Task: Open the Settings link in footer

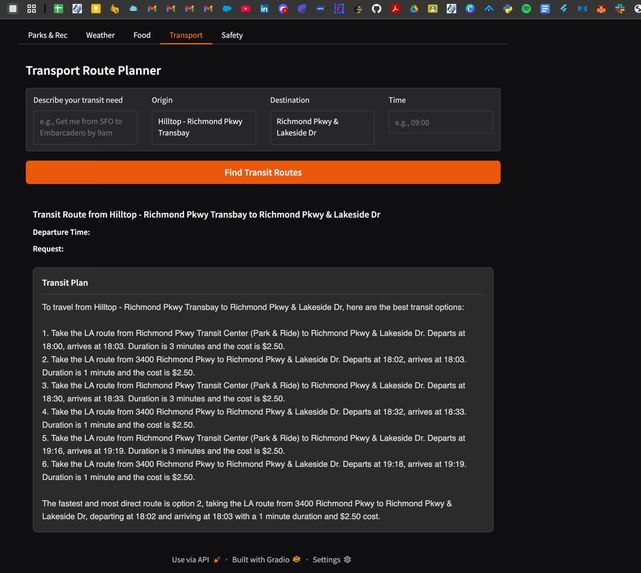Action: pyautogui.click(x=332, y=560)
